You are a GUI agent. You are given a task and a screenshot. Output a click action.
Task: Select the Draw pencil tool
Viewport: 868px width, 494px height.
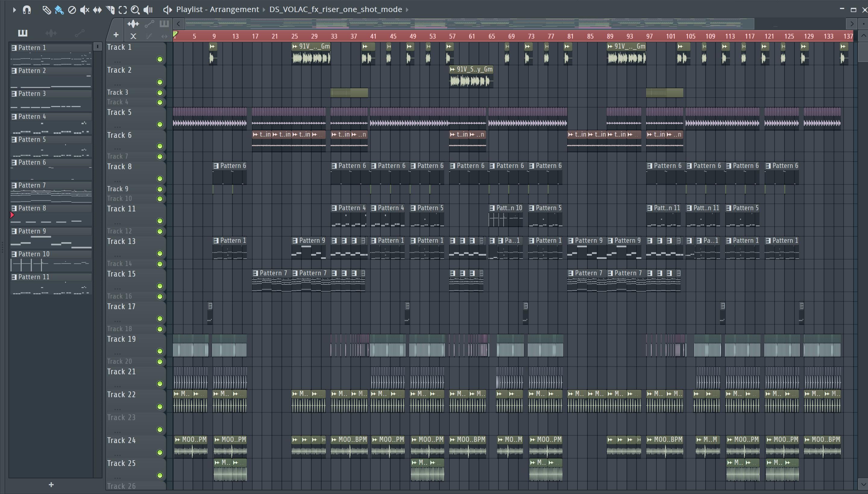coord(46,10)
